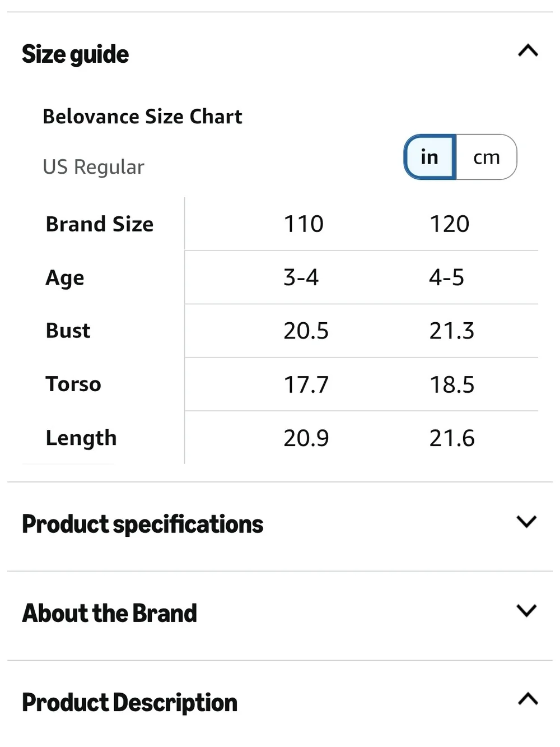The height and width of the screenshot is (747, 560).
Task: Select brand size 110 column header
Action: click(x=304, y=224)
